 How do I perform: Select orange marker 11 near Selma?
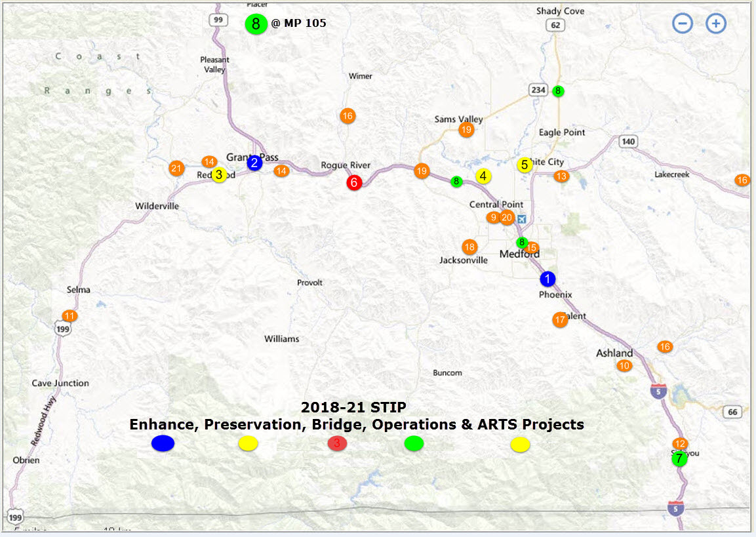pos(70,315)
